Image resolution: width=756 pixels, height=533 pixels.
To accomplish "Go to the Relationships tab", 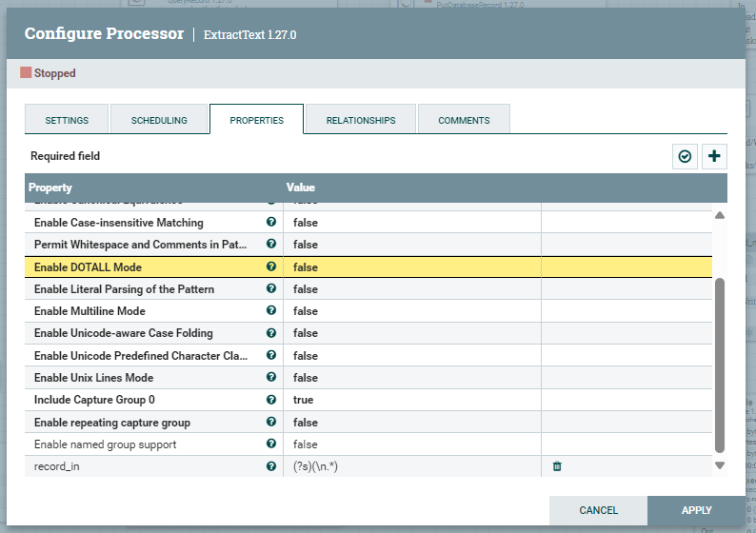I will pos(361,120).
